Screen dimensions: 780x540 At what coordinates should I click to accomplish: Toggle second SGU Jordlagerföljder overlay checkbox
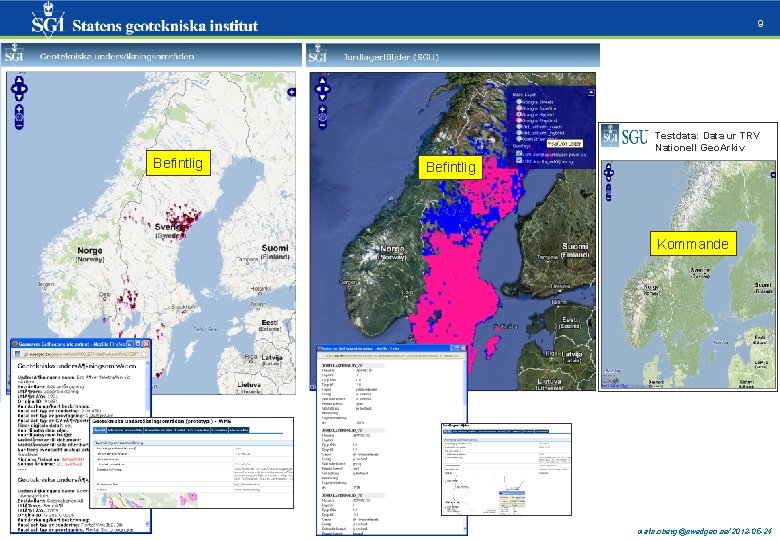[x=519, y=161]
